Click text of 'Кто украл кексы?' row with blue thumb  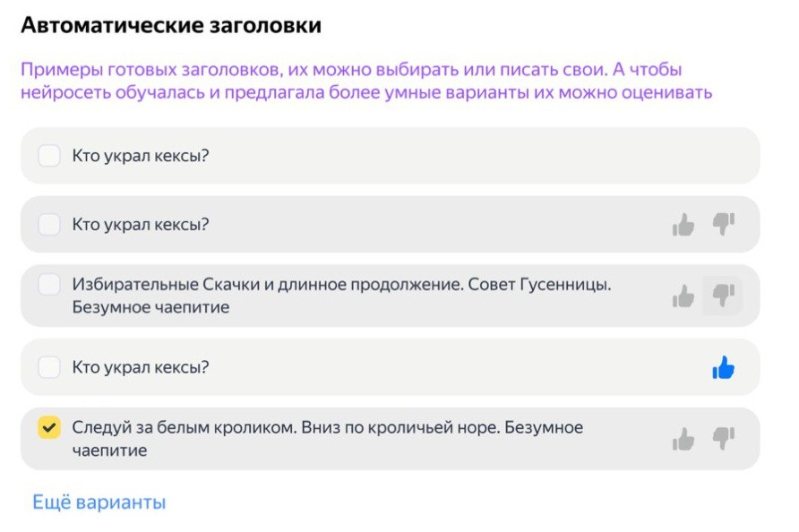(141, 367)
